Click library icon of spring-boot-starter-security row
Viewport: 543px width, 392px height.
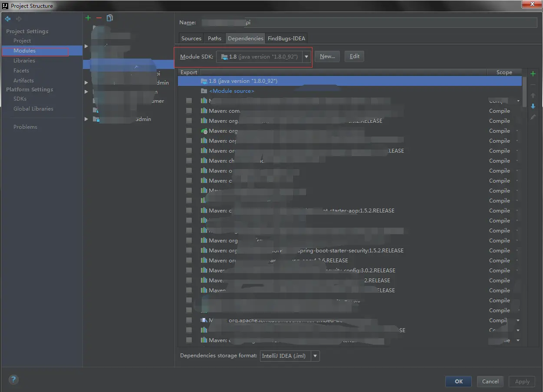tap(204, 251)
